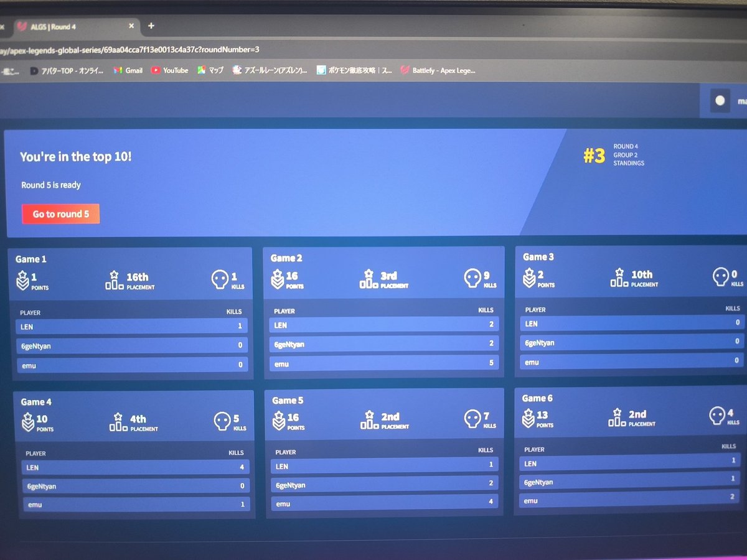
Task: Click the Game 1 points badge icon
Action: 22,281
